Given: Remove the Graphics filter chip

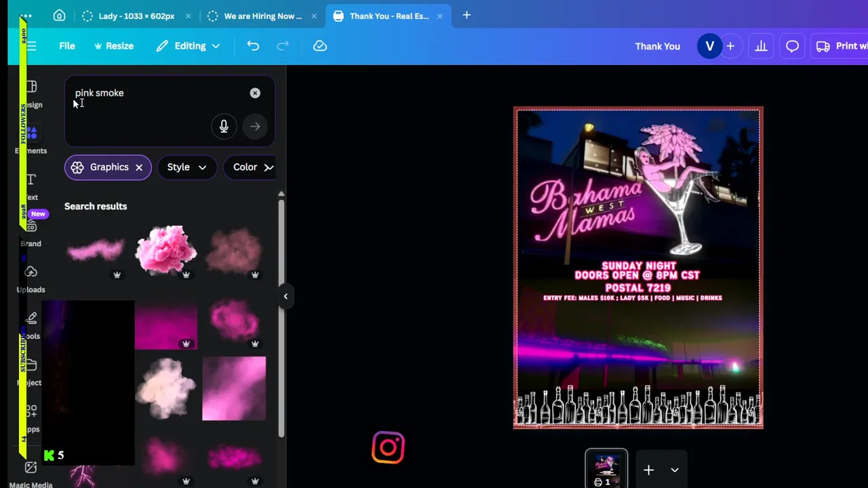Looking at the screenshot, I should click(139, 167).
